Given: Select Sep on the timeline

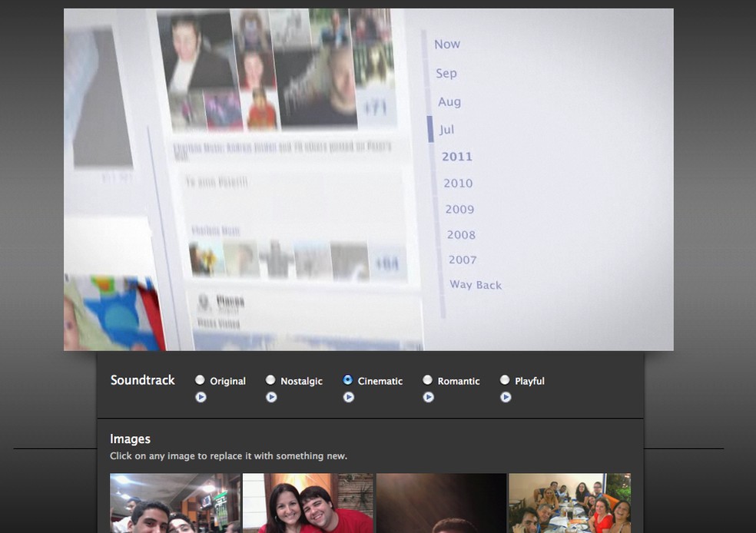Looking at the screenshot, I should pos(446,73).
